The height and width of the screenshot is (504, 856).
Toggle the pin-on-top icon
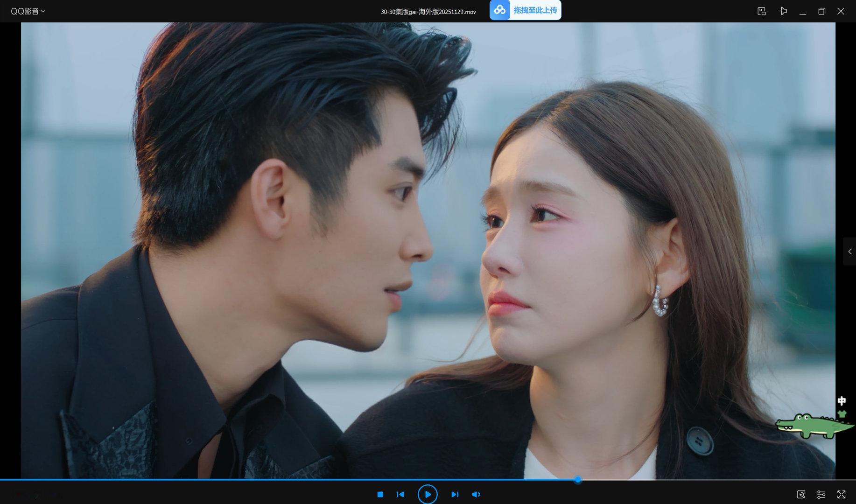(783, 11)
